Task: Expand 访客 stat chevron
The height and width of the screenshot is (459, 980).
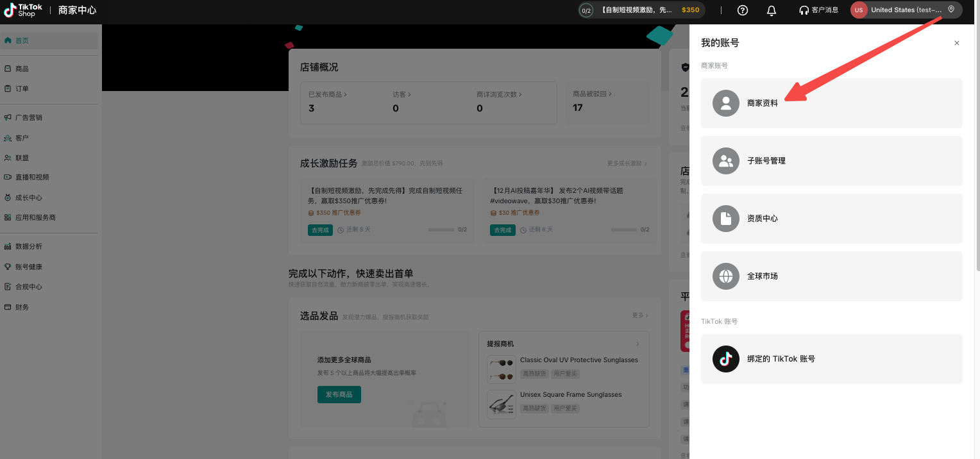Action: [x=409, y=94]
